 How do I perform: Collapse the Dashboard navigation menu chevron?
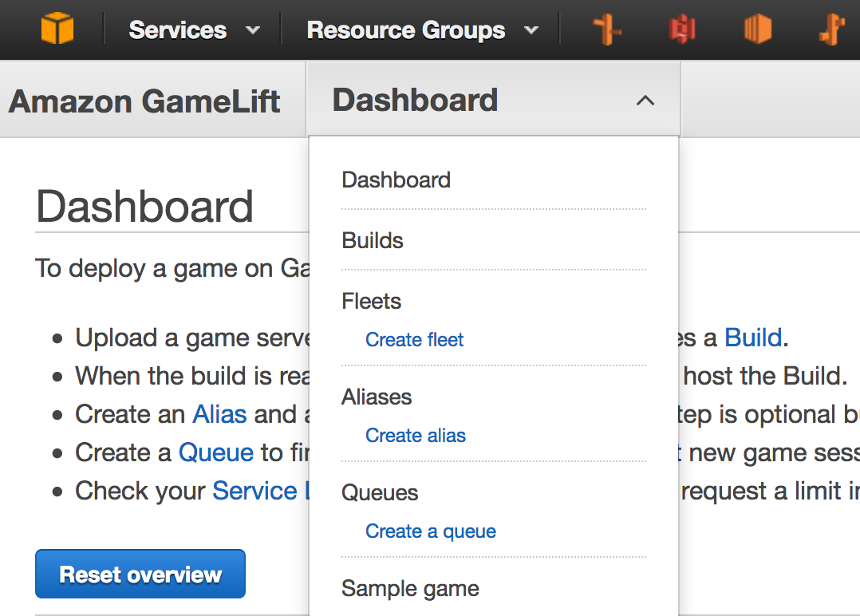click(x=645, y=101)
